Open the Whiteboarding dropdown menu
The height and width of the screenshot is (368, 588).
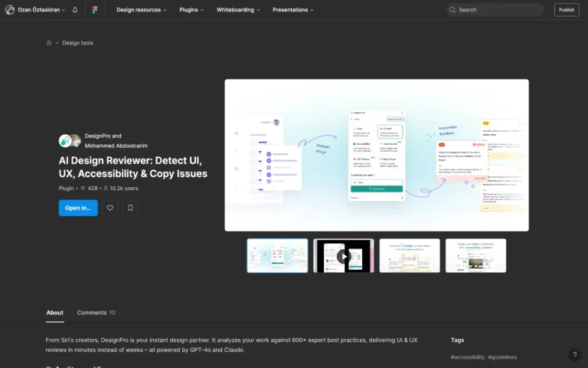click(x=238, y=10)
